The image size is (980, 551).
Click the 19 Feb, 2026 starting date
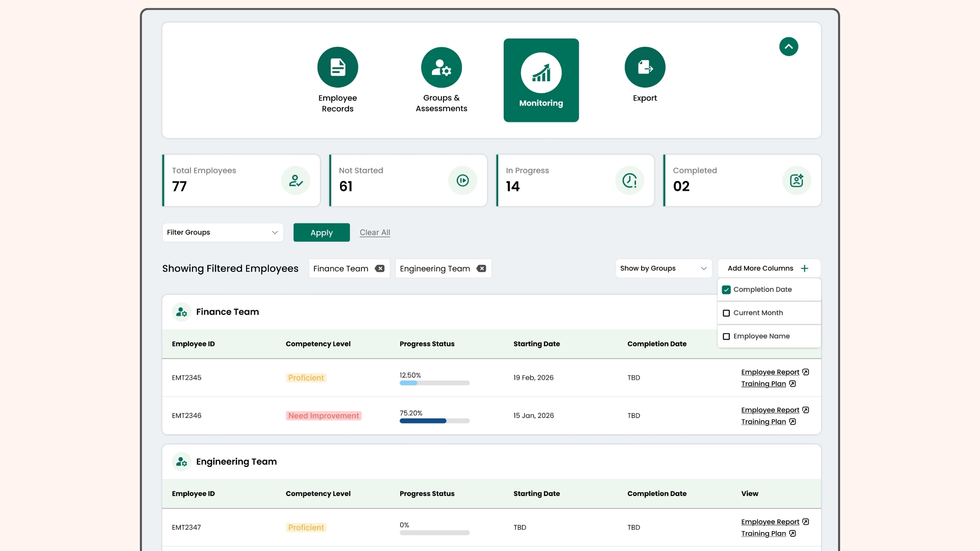pos(533,378)
